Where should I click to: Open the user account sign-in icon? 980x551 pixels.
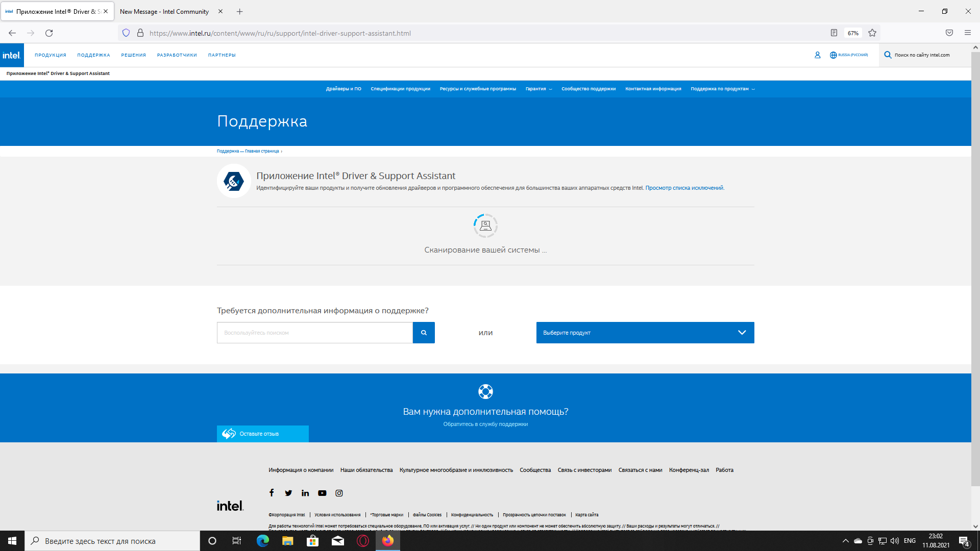(x=817, y=55)
